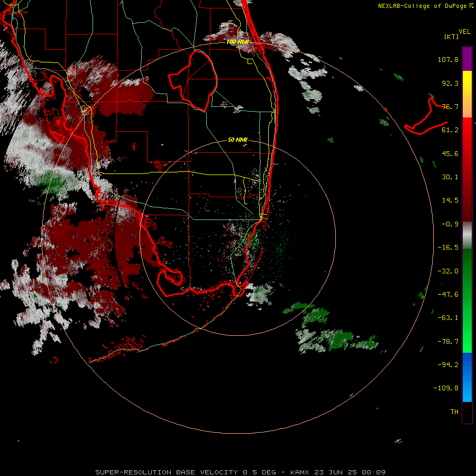Click the VEL legend title
Viewport: 476px width, 476px height.
[x=464, y=32]
